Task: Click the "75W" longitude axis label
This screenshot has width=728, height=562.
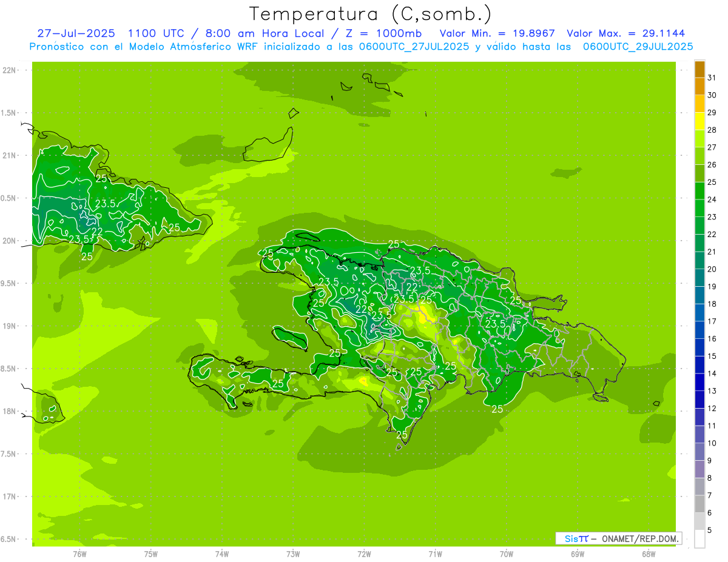Action: pos(150,554)
